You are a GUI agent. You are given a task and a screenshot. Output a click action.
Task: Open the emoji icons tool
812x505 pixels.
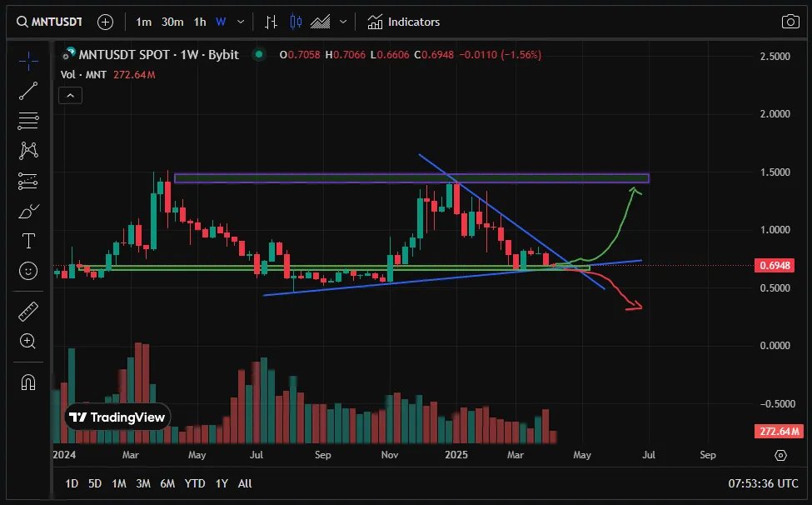[x=28, y=271]
